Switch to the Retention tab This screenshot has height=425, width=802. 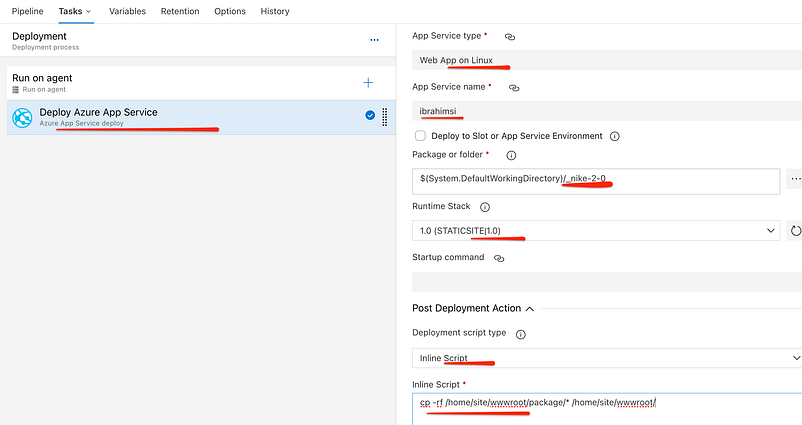(180, 11)
